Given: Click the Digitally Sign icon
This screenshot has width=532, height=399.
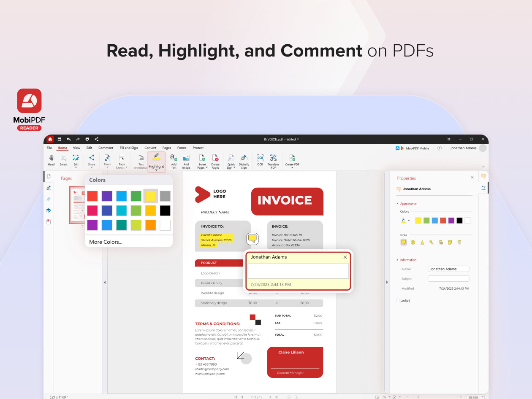Looking at the screenshot, I should pos(244,159).
